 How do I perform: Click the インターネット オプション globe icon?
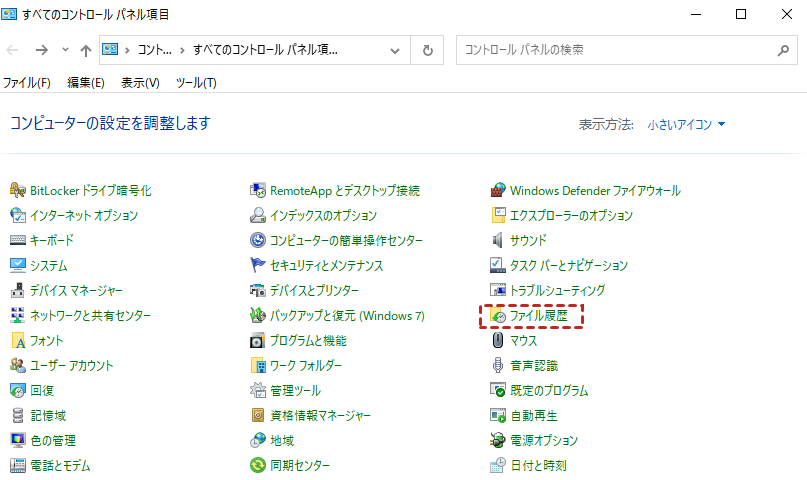(x=17, y=215)
